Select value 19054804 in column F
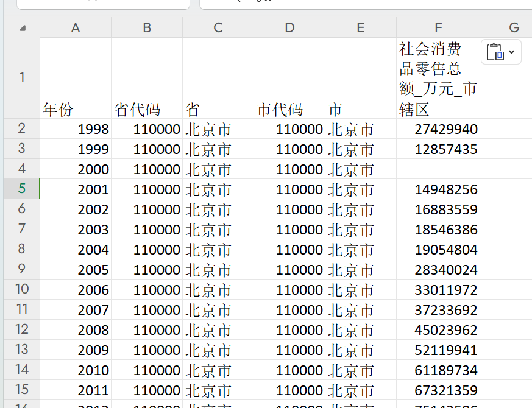 point(438,249)
